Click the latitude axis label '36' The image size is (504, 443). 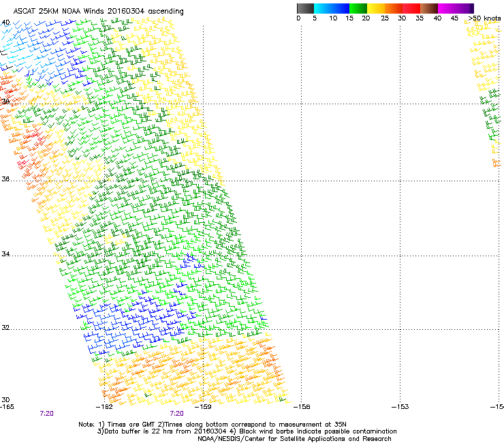(5, 179)
